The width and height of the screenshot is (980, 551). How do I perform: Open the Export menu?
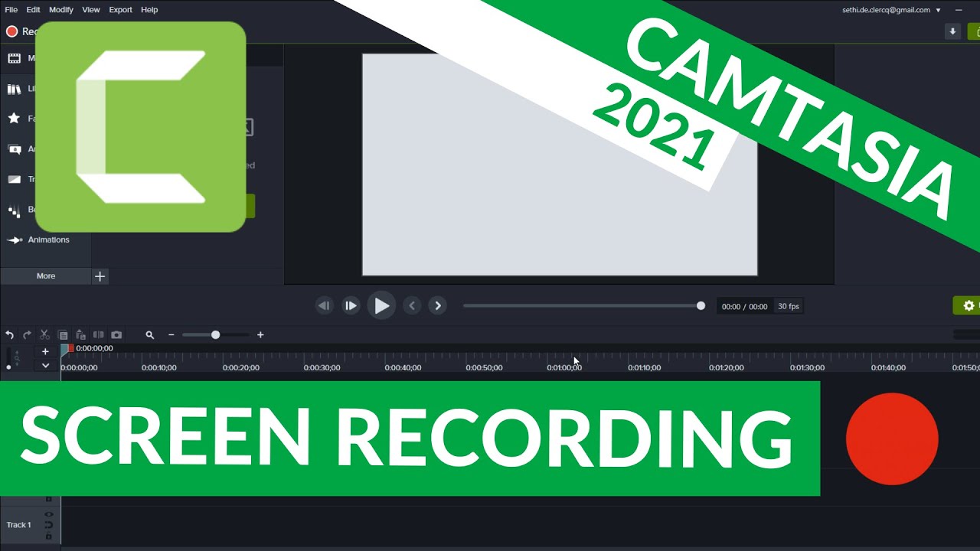(x=120, y=10)
